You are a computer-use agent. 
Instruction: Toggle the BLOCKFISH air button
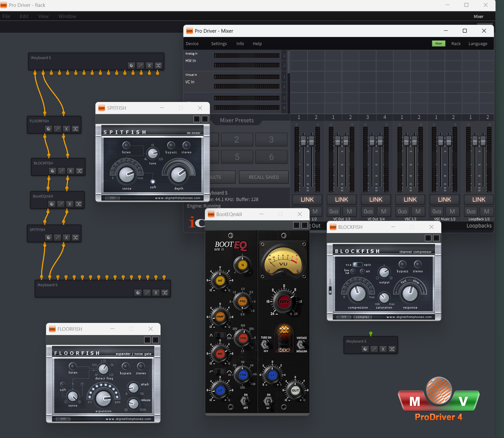tap(362, 271)
